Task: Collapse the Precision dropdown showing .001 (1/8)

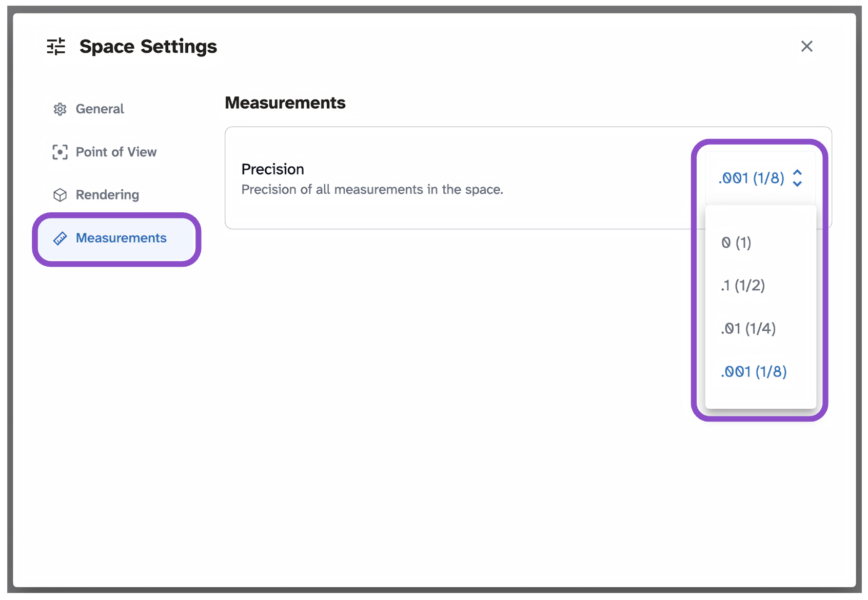Action: coord(760,178)
